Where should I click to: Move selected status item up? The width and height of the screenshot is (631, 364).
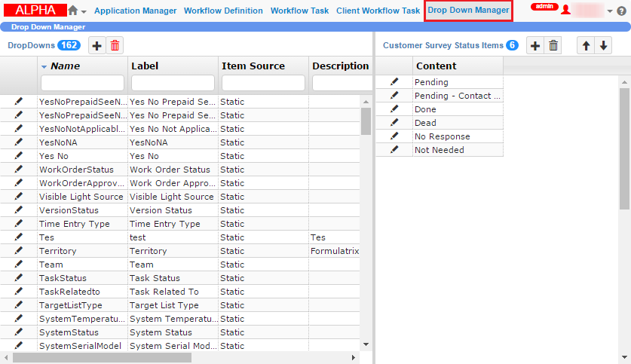[586, 46]
